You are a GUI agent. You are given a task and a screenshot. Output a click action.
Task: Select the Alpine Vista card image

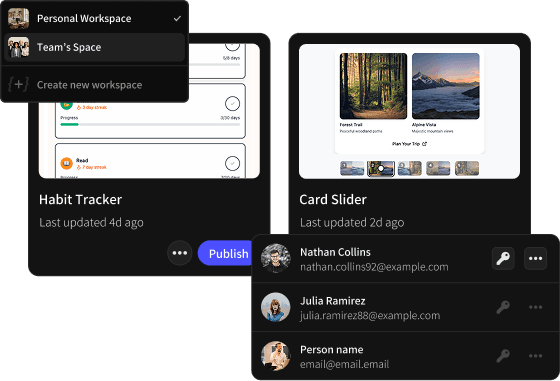(446, 86)
